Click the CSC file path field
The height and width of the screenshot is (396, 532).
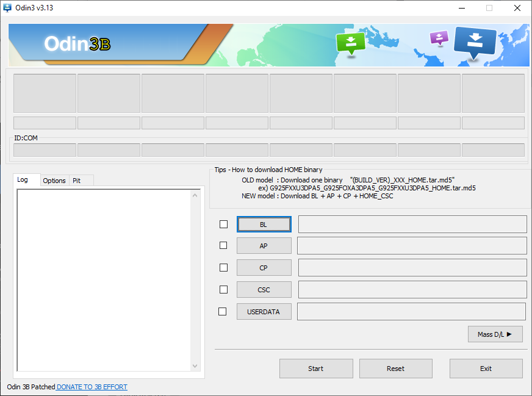point(412,289)
